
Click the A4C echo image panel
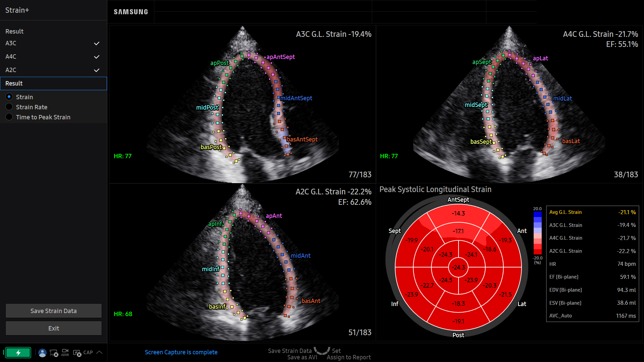[509, 104]
